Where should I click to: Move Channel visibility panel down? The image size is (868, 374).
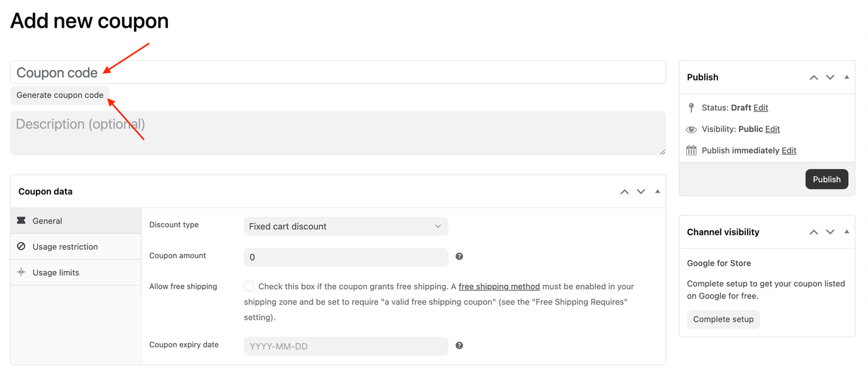pos(830,232)
